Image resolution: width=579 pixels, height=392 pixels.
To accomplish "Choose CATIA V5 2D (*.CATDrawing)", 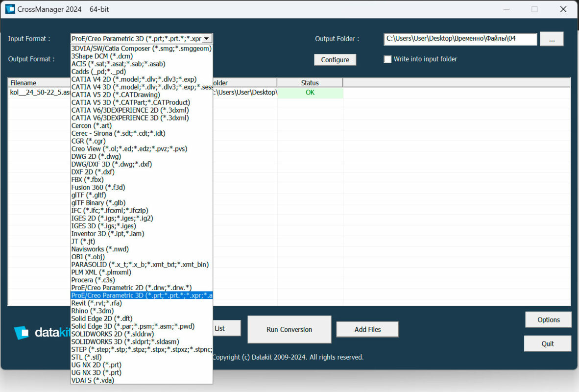I will pos(142,95).
